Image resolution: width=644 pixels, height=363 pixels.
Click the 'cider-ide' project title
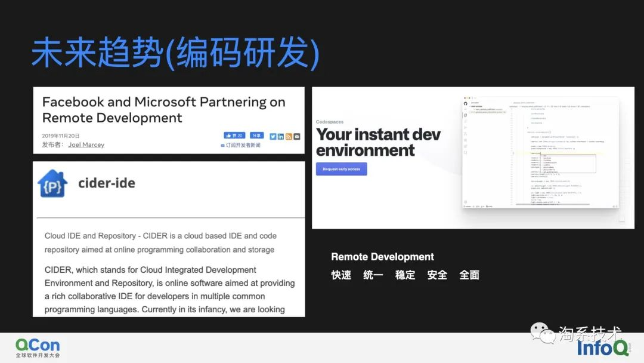point(106,183)
